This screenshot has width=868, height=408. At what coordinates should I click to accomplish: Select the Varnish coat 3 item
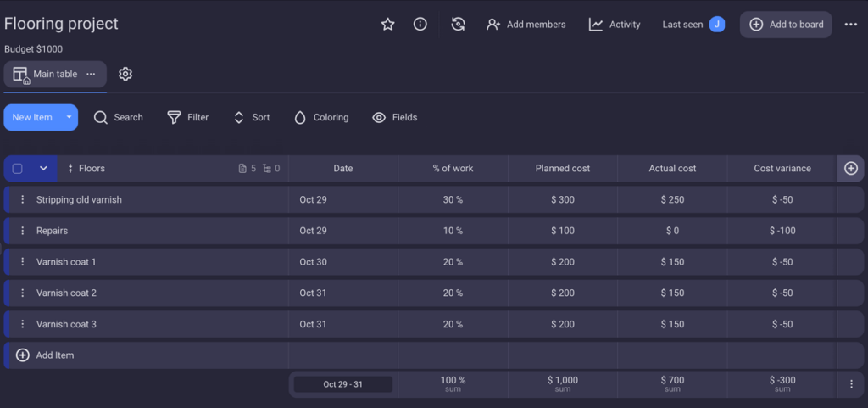(x=66, y=324)
